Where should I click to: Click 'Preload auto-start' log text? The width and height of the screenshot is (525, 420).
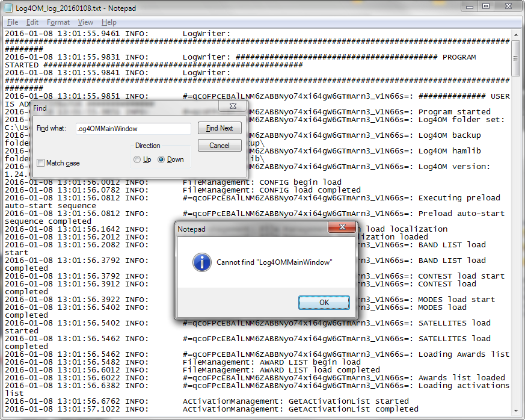[462, 214]
